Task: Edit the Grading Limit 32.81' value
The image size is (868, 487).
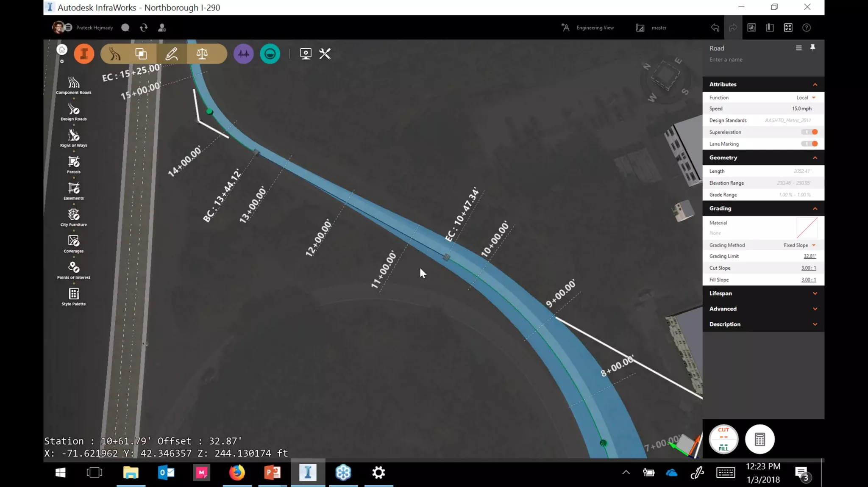Action: 810,256
